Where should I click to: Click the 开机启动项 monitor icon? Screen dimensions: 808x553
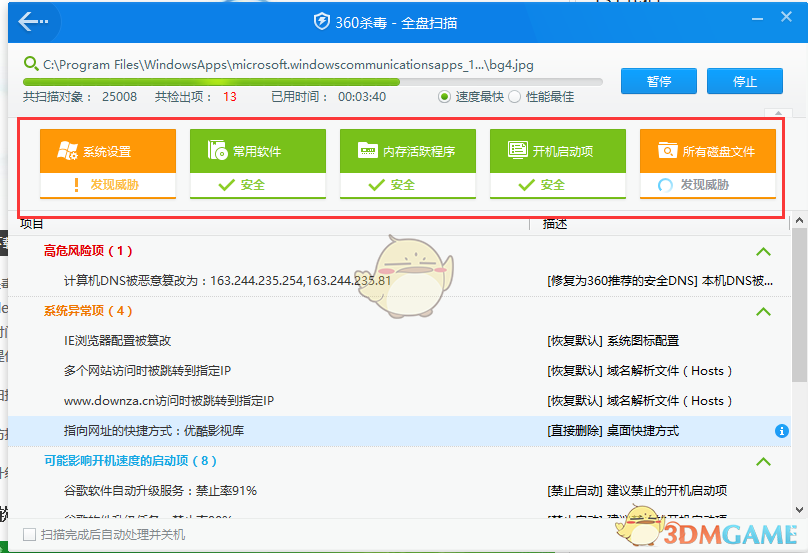pos(518,150)
